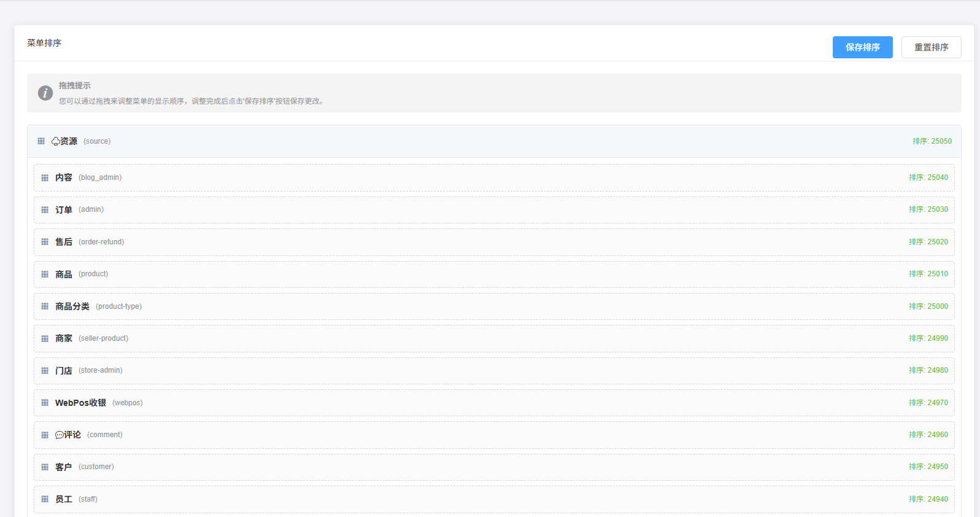980x517 pixels.
Task: Click the 排序: 24970 label on WebPos row
Action: pos(928,403)
